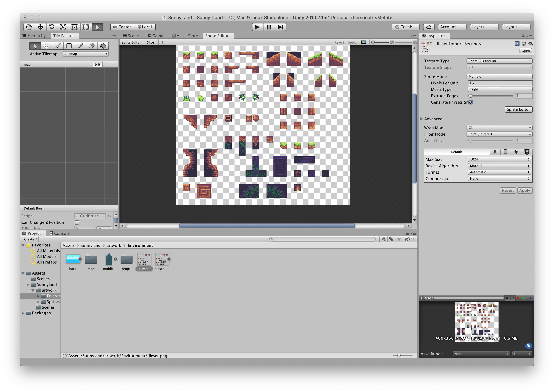Select the Android platform tab
The width and height of the screenshot is (554, 392).
[516, 152]
